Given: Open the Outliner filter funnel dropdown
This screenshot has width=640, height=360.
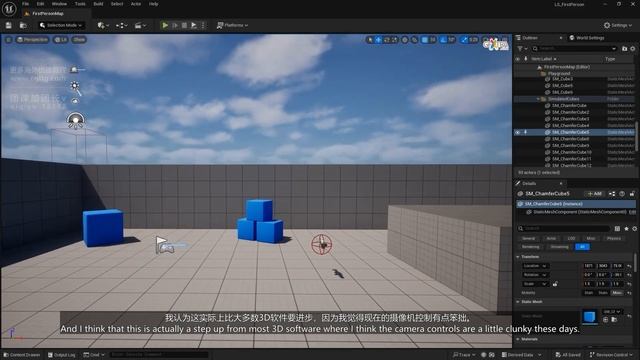Looking at the screenshot, I should coord(521,49).
